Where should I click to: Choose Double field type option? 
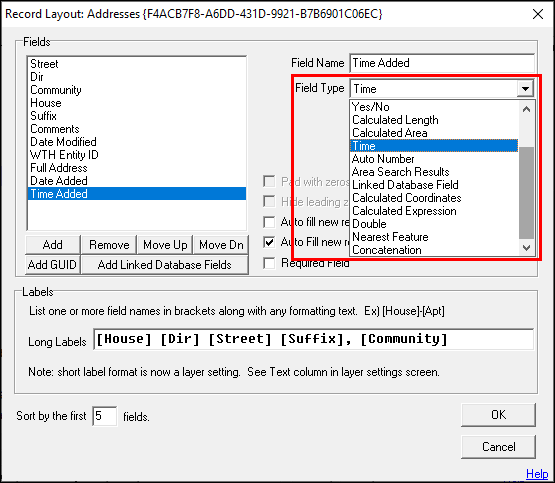[x=434, y=224]
